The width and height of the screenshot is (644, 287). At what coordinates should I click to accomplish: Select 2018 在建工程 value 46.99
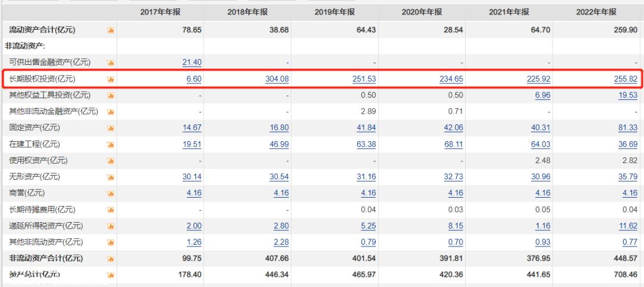point(279,144)
